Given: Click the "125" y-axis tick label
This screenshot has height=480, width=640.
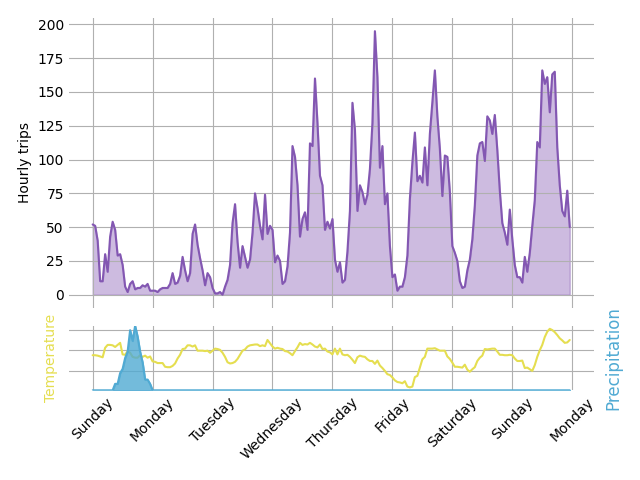Looking at the screenshot, I should point(51,126).
